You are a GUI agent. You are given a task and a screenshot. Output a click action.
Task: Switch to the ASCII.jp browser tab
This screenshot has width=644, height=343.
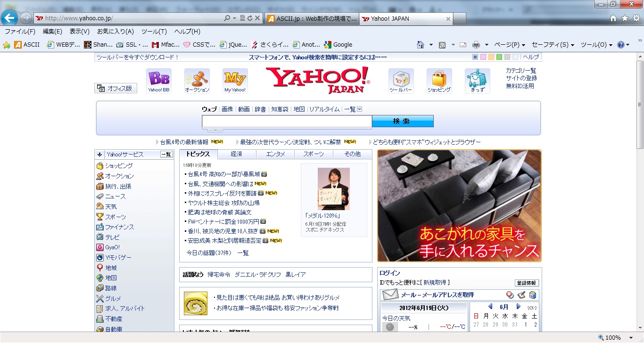tap(311, 19)
